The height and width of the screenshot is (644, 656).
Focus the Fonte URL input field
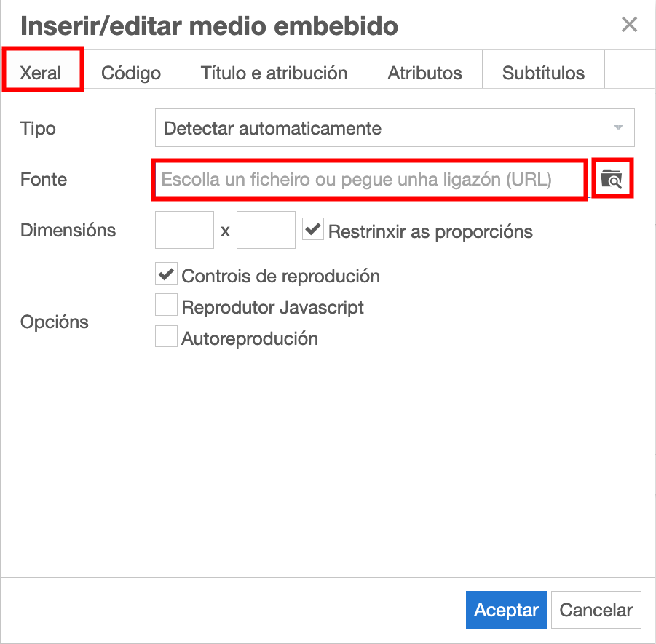point(369,179)
